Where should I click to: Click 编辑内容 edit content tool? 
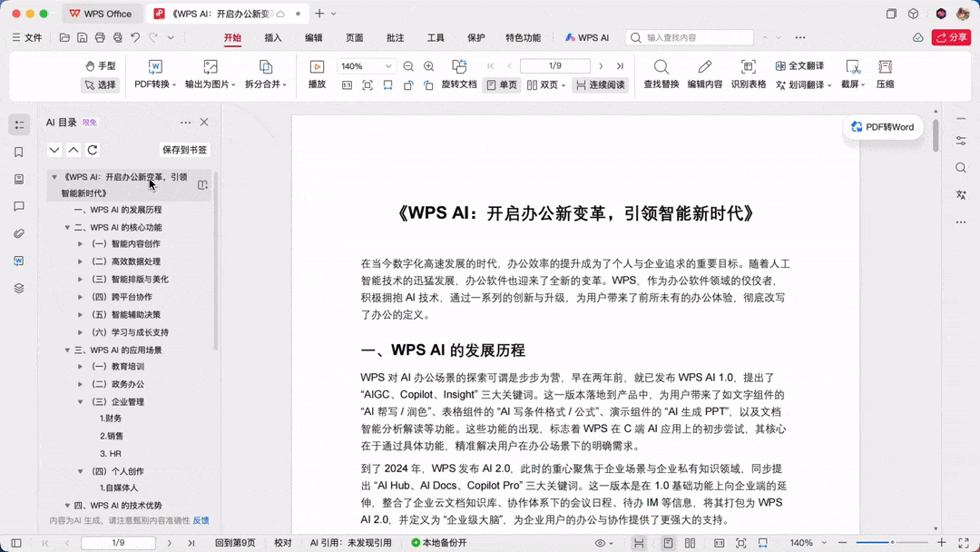tap(705, 74)
